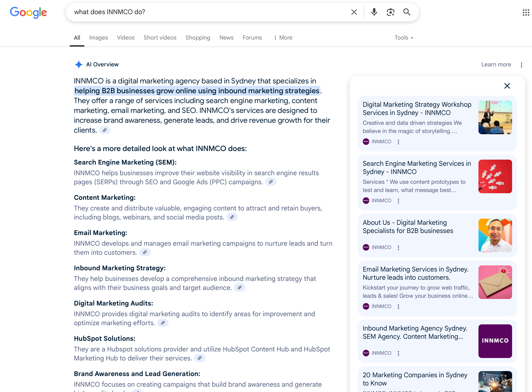532x392 pixels.
Task: Click the 'Search Engine Marketing (SEM):' heading
Action: click(125, 162)
